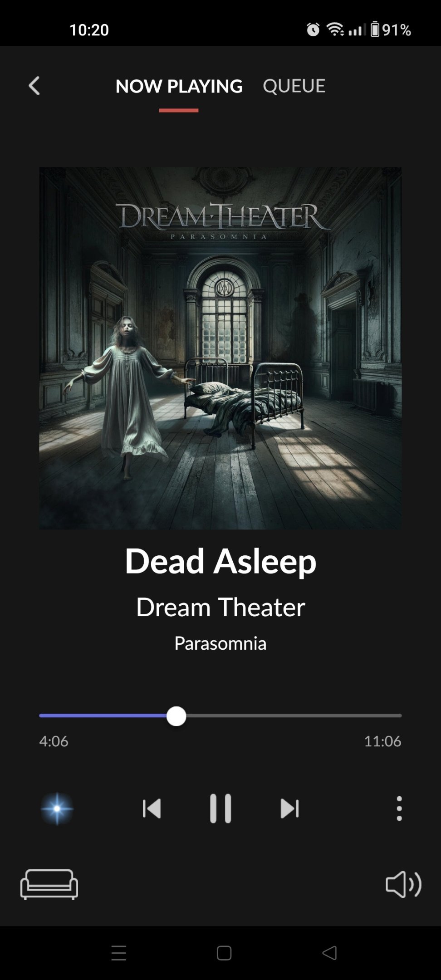
Task: Tap the back chevron arrow
Action: point(34,86)
